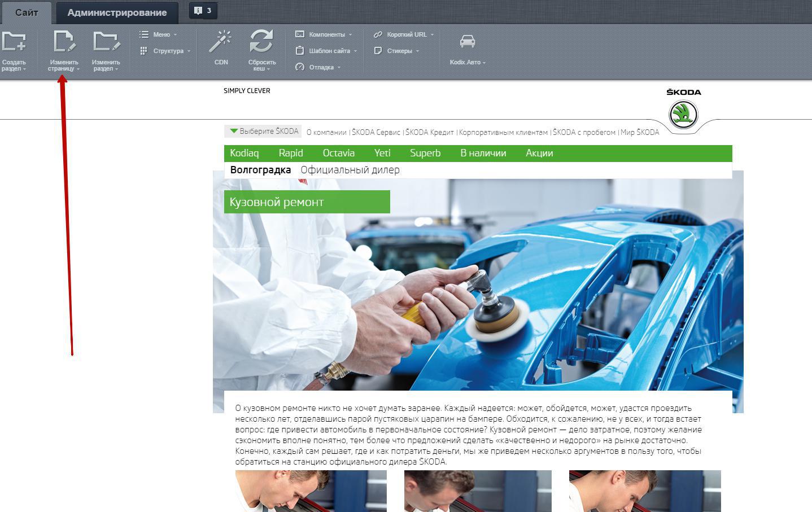Open the Структура dropdown arrow

coord(189,51)
